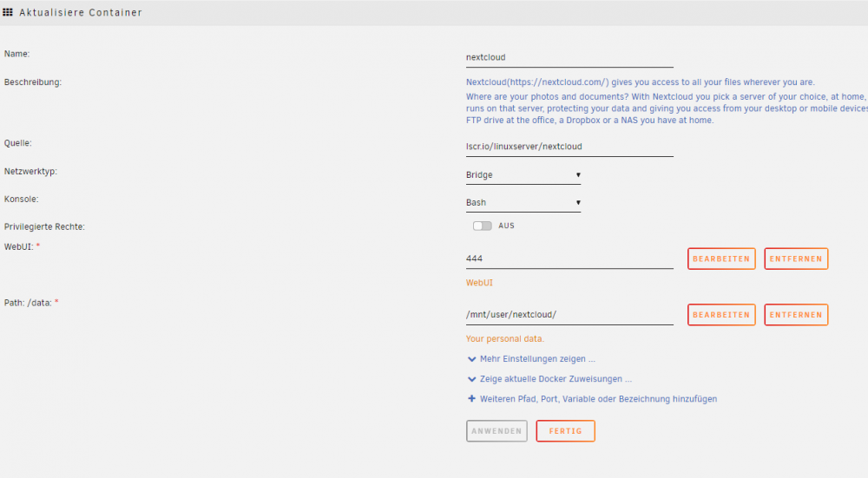Click the 'Privilegierte Rechte:' label
The height and width of the screenshot is (478, 868).
click(x=44, y=226)
